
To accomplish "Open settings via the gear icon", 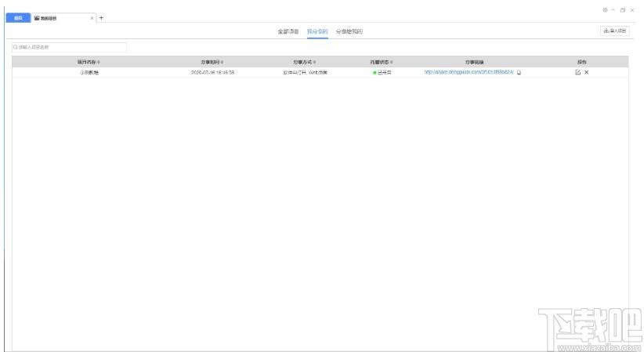I will pyautogui.click(x=605, y=10).
